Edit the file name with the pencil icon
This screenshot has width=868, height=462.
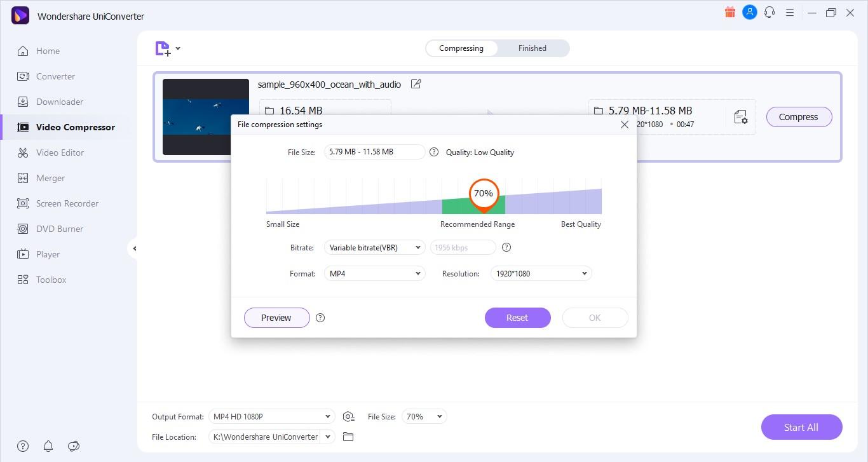[416, 84]
